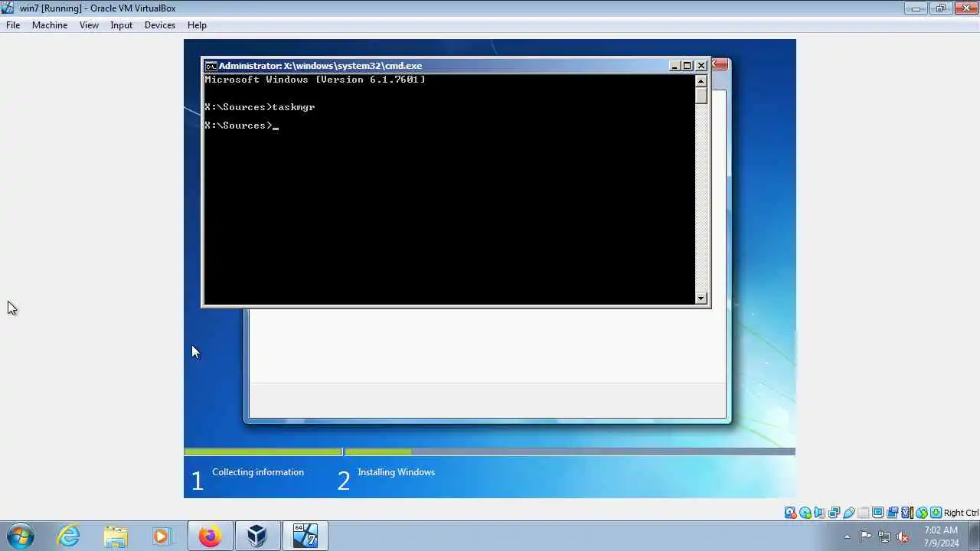Open the Machine menu
The image size is (980, 551).
pos(50,25)
